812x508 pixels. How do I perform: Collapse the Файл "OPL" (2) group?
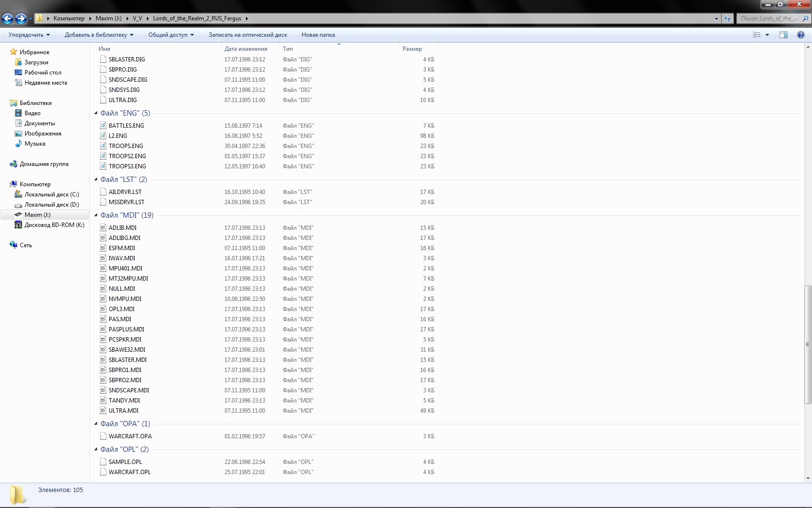(96, 449)
